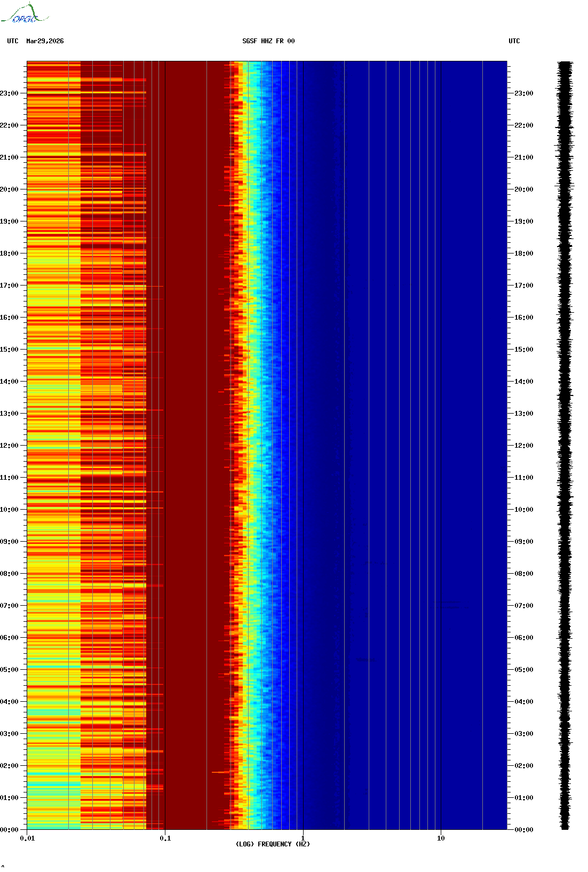588x872 pixels.
Task: Click the dark blue high-frequency region
Action: click(x=406, y=446)
